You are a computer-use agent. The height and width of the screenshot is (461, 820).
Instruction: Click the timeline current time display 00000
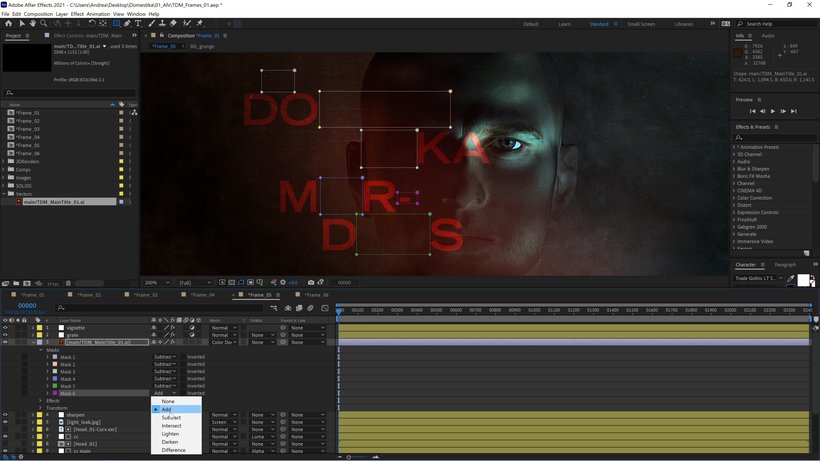coord(27,306)
